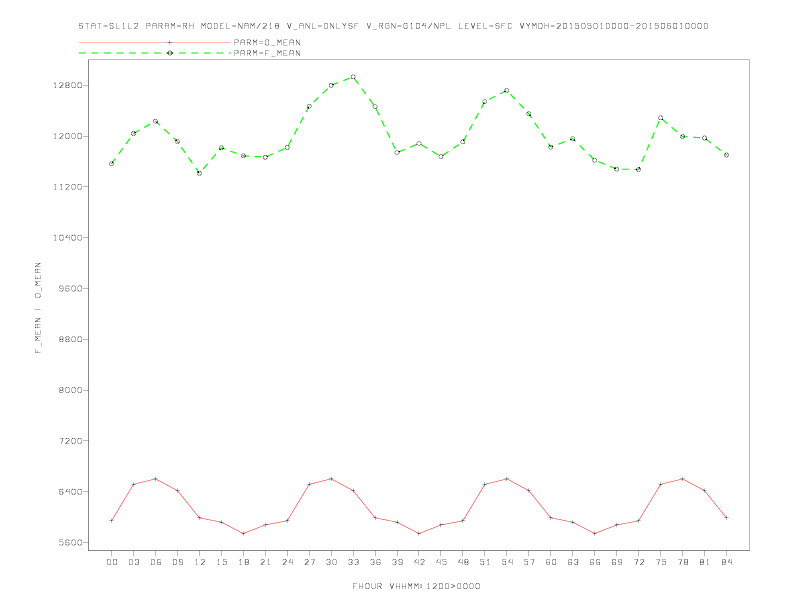Click y-axis tick label 8000
Screen dimensions: 792x612
[70, 390]
